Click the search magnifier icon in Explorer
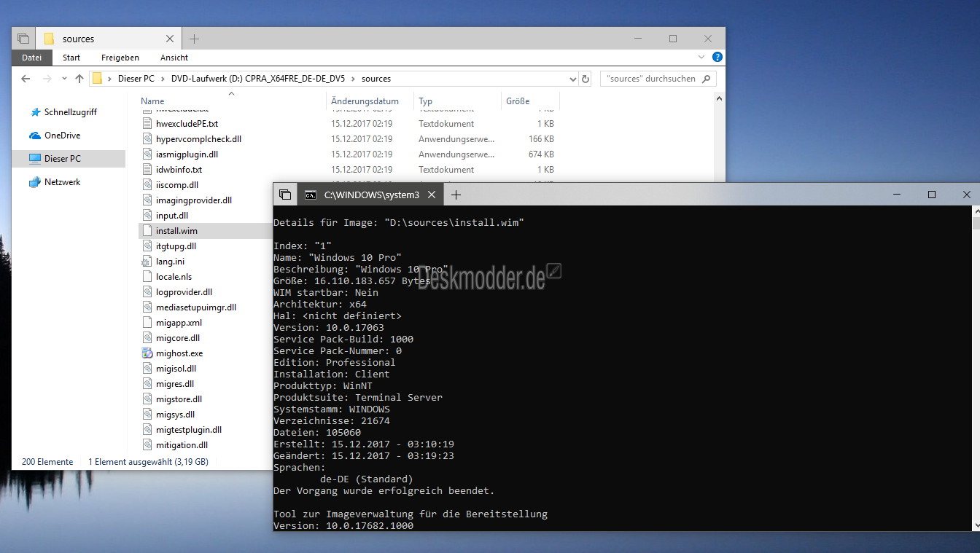The width and height of the screenshot is (980, 553). (x=706, y=79)
